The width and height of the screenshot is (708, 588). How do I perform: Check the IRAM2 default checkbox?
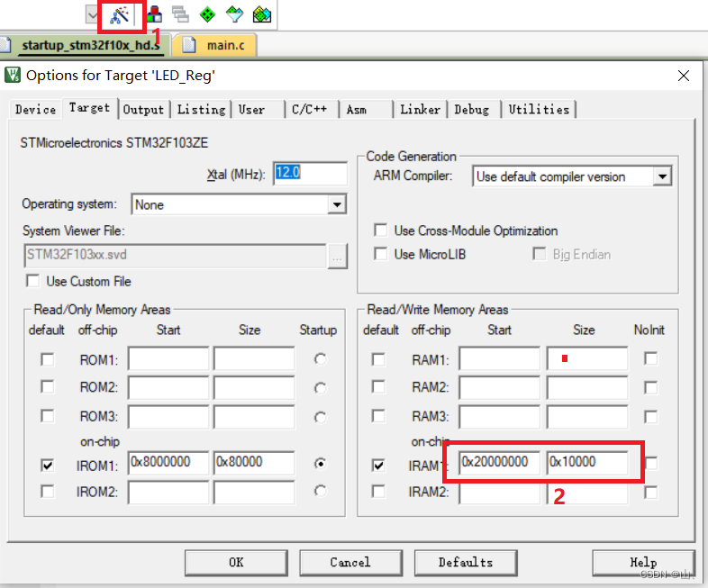coord(378,491)
